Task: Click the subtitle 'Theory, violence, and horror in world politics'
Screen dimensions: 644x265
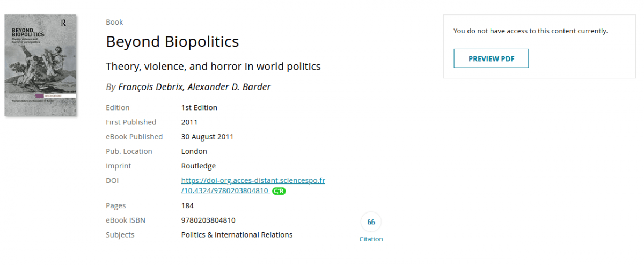Action: point(213,67)
